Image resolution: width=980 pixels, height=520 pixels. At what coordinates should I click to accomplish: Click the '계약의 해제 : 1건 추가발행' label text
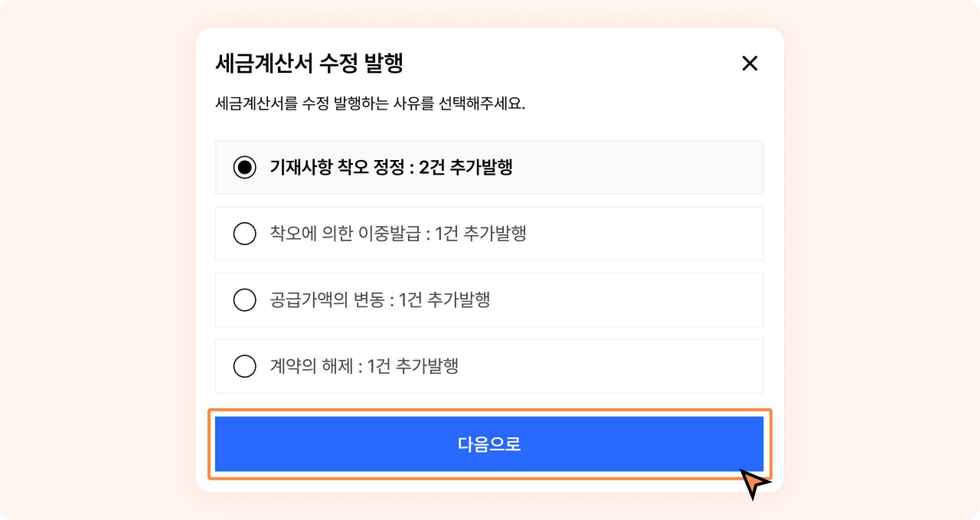(364, 366)
